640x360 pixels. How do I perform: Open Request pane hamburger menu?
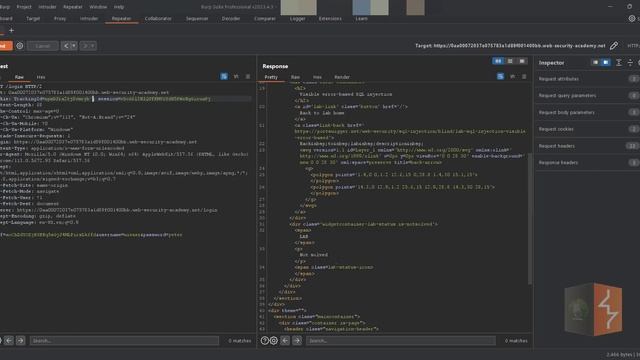coord(248,76)
